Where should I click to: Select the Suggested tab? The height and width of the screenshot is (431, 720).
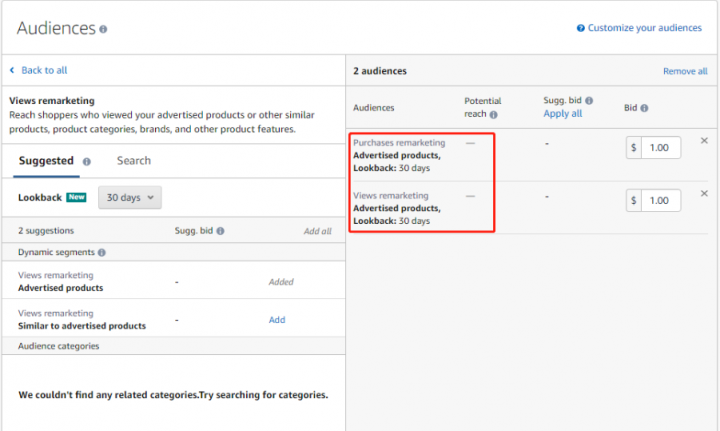point(46,160)
